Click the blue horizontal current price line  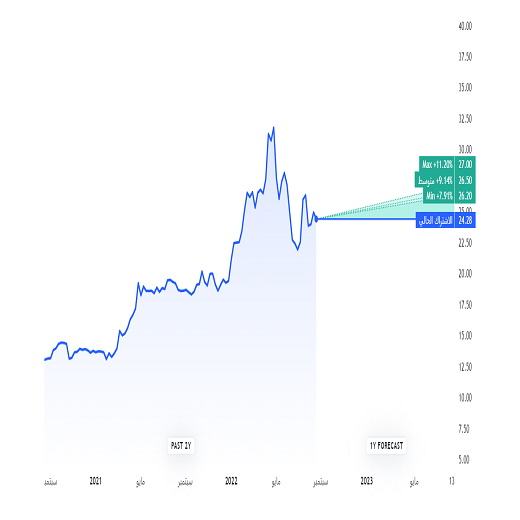367,219
